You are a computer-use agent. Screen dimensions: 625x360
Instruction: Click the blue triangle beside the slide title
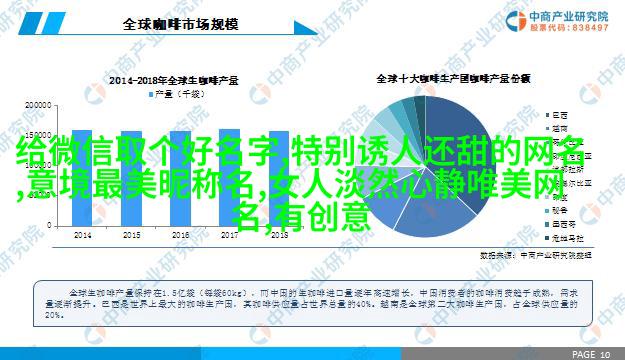(x=305, y=28)
